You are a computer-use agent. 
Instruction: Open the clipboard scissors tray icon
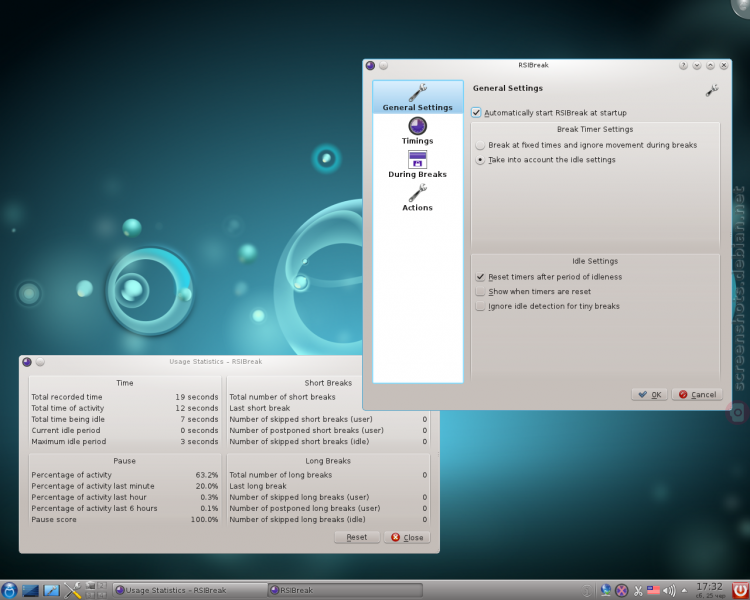click(638, 591)
